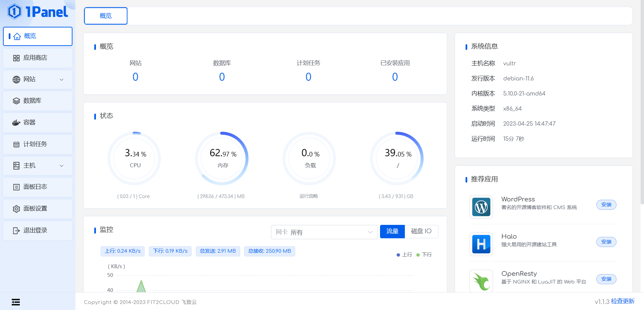Click the Log out (退出登录) icon

16,231
